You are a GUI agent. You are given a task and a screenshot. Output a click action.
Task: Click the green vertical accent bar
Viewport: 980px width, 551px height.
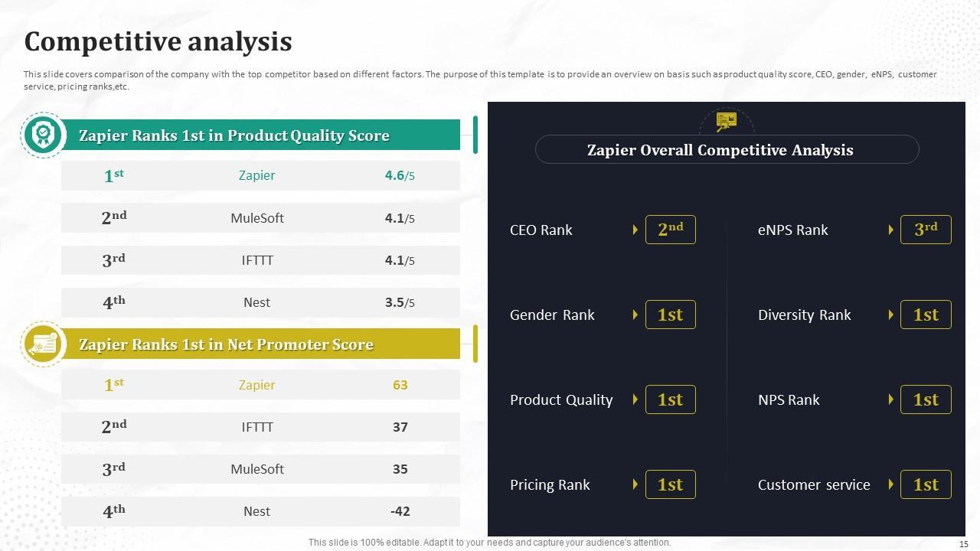tap(475, 135)
